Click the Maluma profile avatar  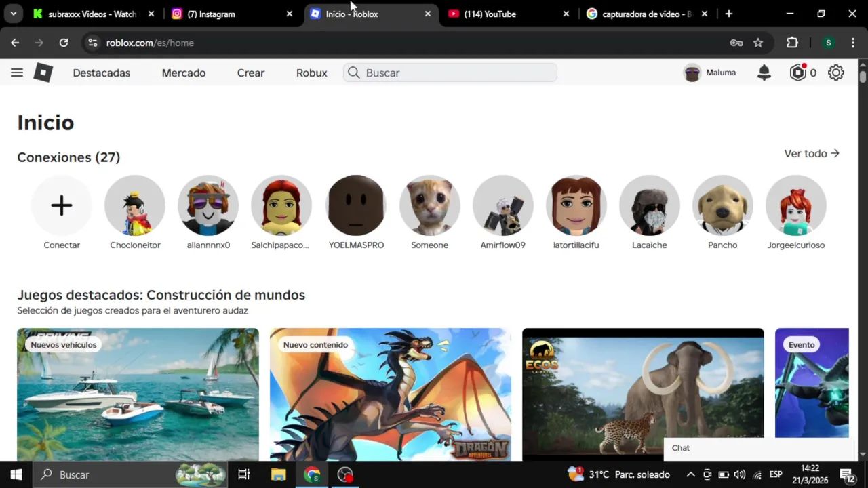[x=692, y=73]
